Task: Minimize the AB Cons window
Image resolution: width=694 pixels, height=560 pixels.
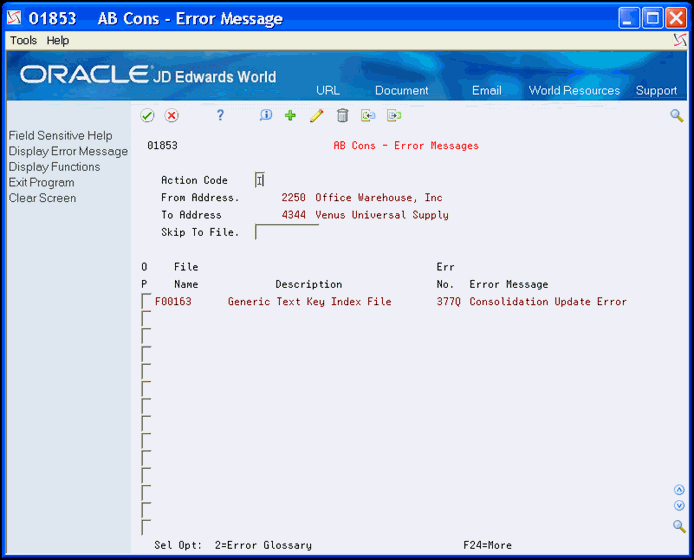Action: tap(629, 18)
